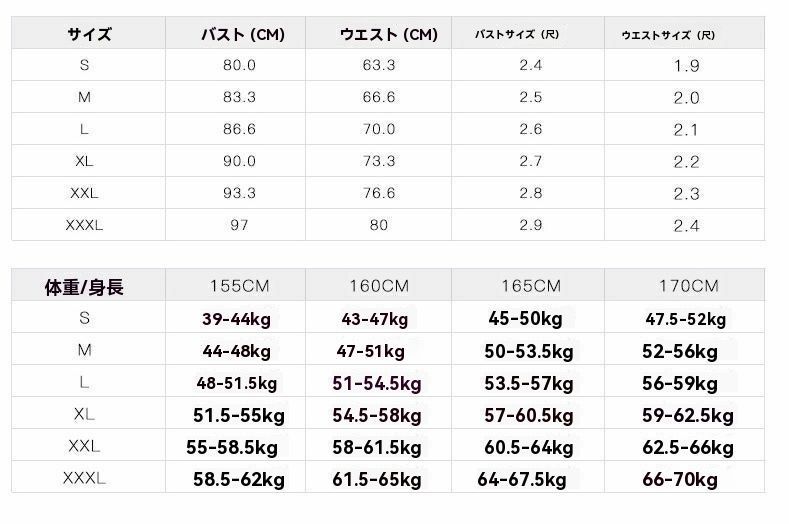Image resolution: width=789 pixels, height=524 pixels.
Task: Click waist value 70.0 for size L
Action: pos(378,129)
